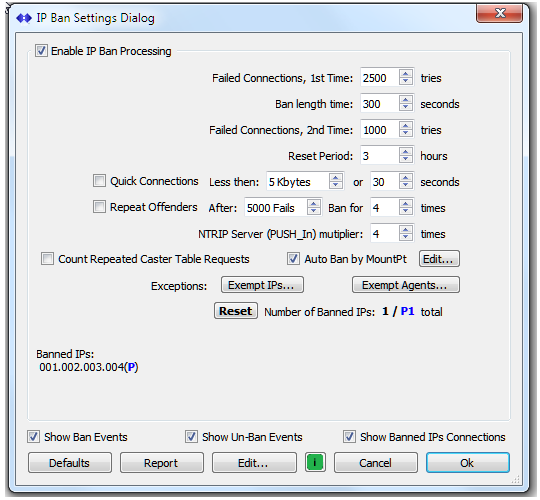The width and height of the screenshot is (540, 500).
Task: Increase Failed Connections 1st Time value
Action: (406, 74)
